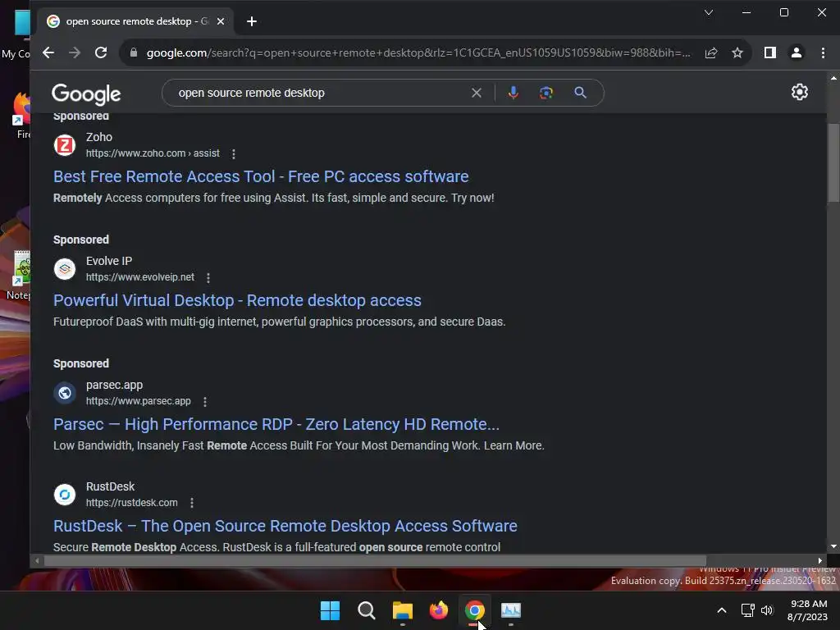Open Parsec High Performance RDP link
This screenshot has height=630, width=840.
click(x=276, y=424)
